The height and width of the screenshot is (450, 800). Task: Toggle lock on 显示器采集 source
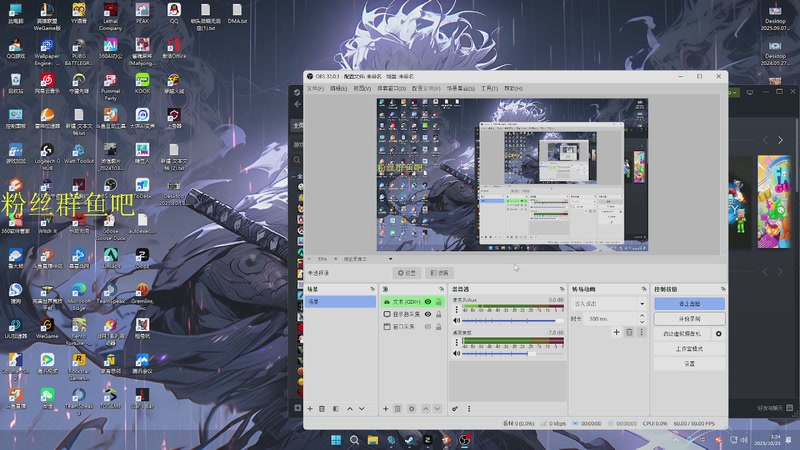pyautogui.click(x=438, y=314)
